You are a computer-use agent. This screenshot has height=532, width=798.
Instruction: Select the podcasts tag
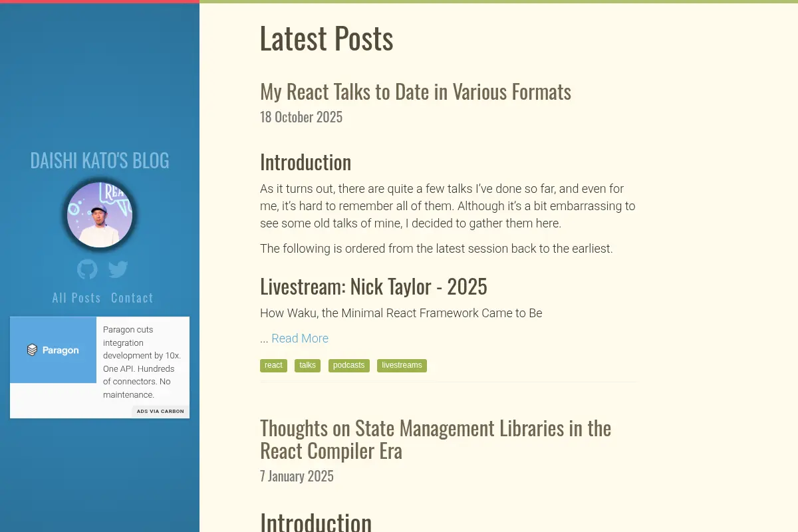click(x=349, y=365)
